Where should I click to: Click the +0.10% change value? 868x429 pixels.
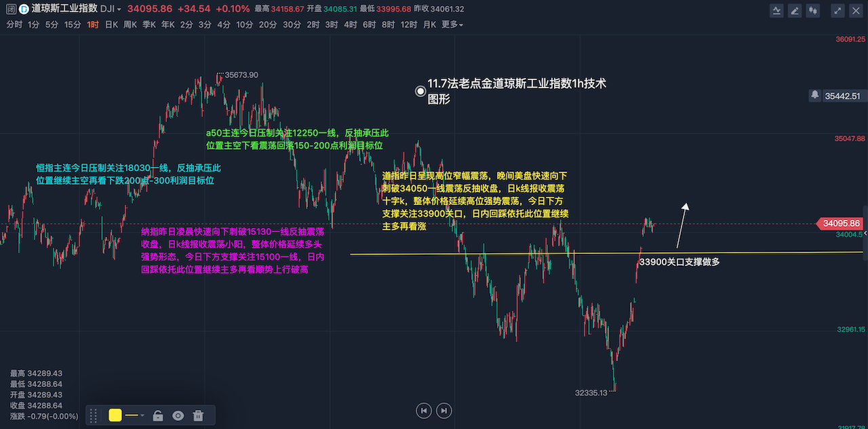pos(234,9)
